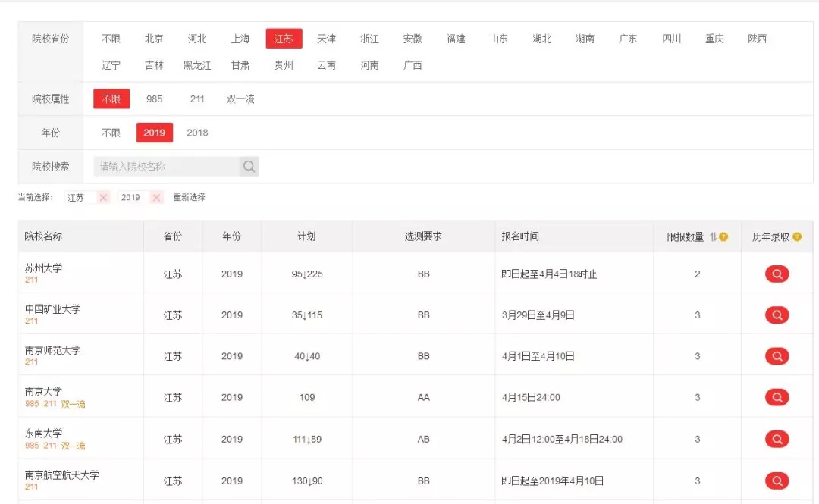The height and width of the screenshot is (504, 819).
Task: Click the help icon next to 历年录取
Action: point(797,237)
